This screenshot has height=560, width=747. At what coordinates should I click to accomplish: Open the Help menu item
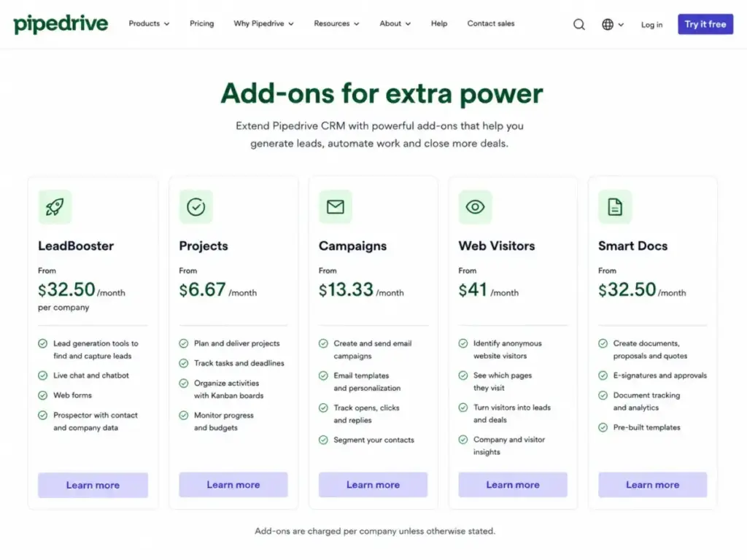click(x=439, y=23)
